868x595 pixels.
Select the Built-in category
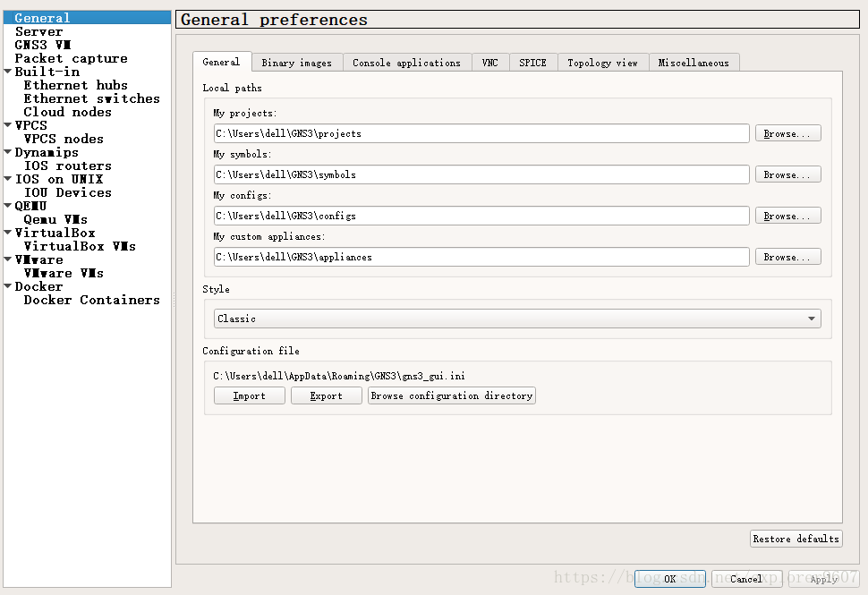[x=47, y=72]
